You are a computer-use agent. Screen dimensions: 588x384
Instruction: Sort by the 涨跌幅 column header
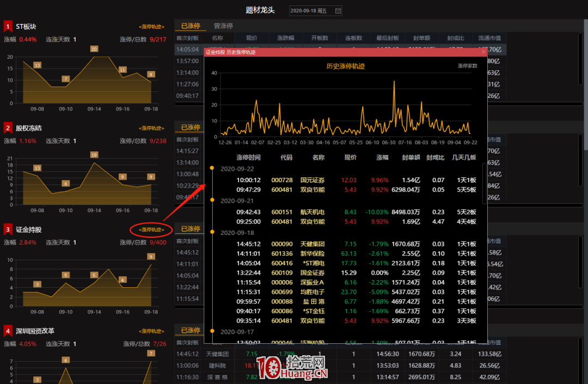(x=286, y=38)
